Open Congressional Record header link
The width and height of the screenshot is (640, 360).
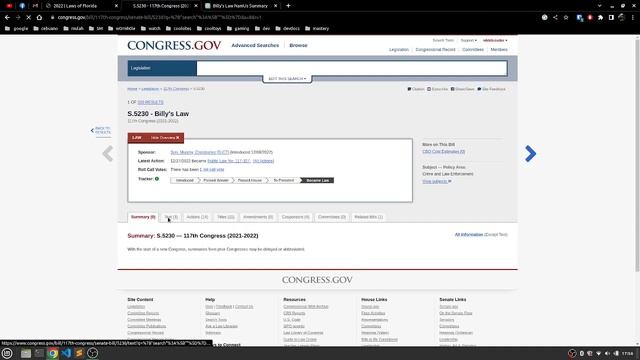point(435,49)
